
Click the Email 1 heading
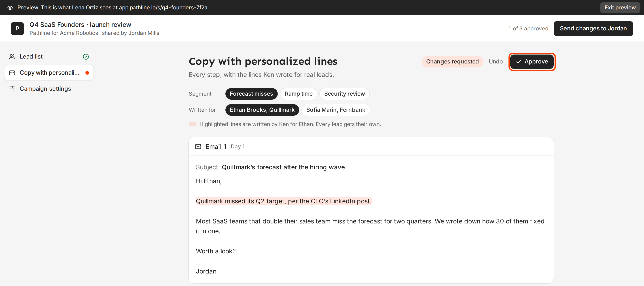pos(216,146)
